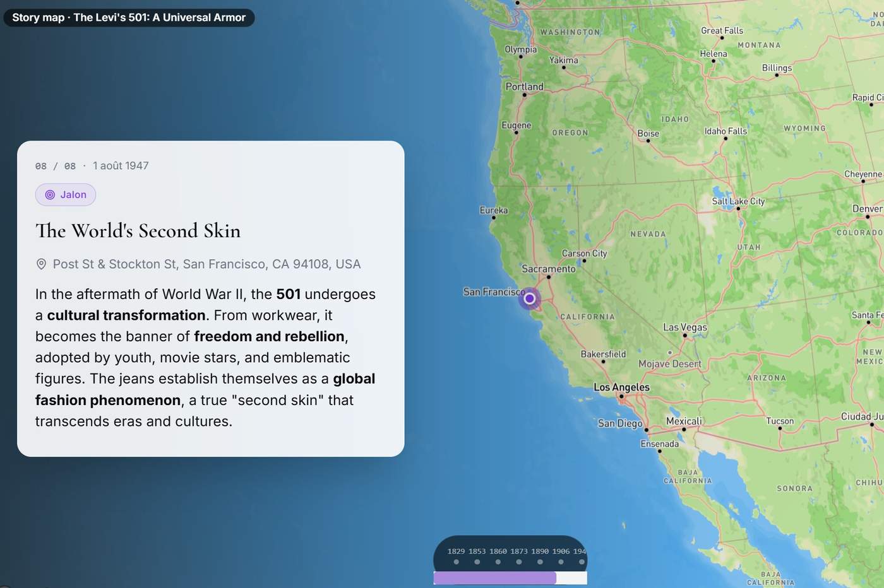
Task: Click the purple story progress bar
Action: coord(494,578)
